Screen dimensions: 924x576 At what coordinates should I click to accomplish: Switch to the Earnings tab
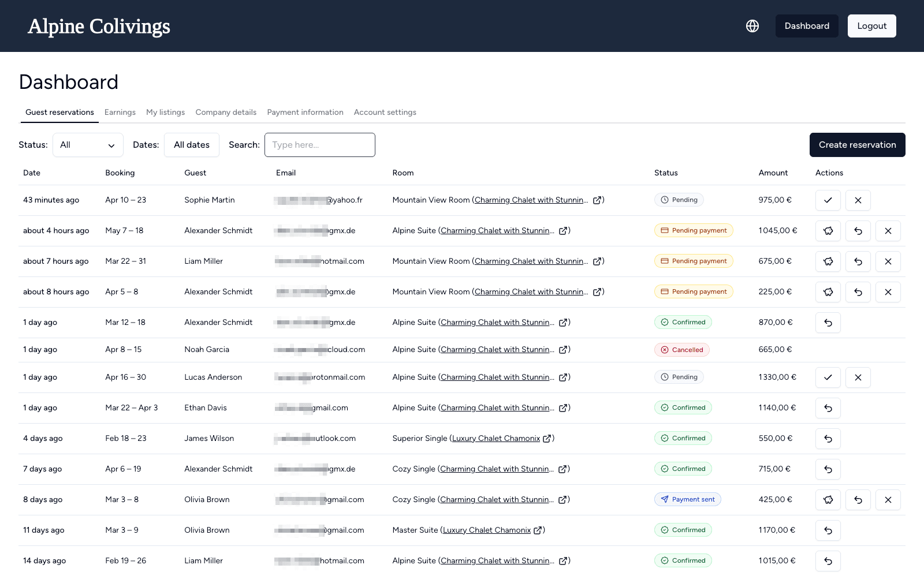tap(120, 113)
